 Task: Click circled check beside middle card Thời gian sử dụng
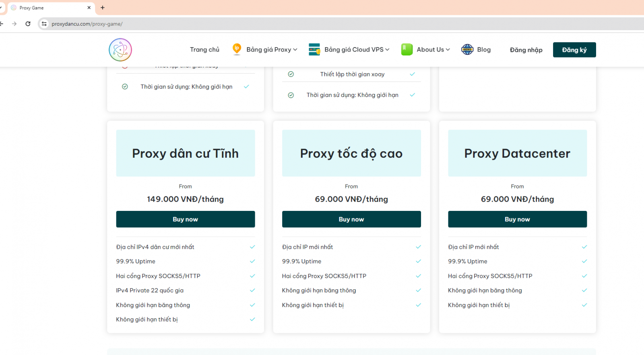[x=291, y=95]
